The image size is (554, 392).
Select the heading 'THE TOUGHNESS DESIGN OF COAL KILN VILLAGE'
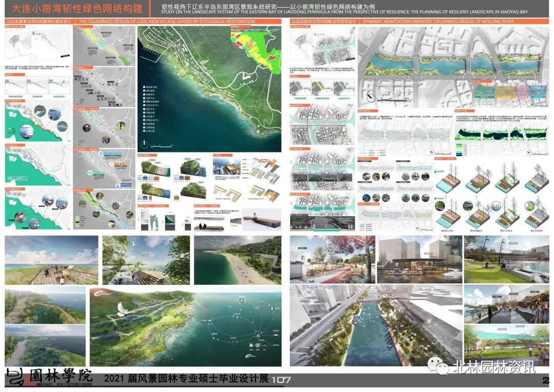pos(167,22)
